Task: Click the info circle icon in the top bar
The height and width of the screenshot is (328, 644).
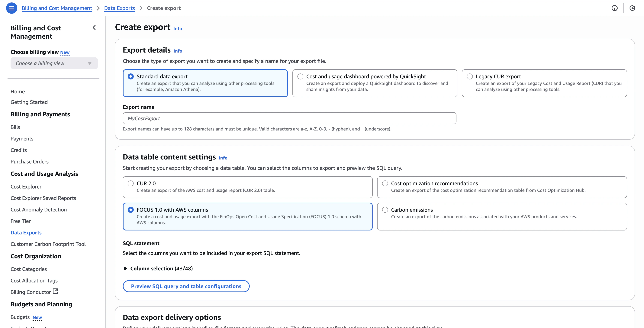Action: click(614, 8)
